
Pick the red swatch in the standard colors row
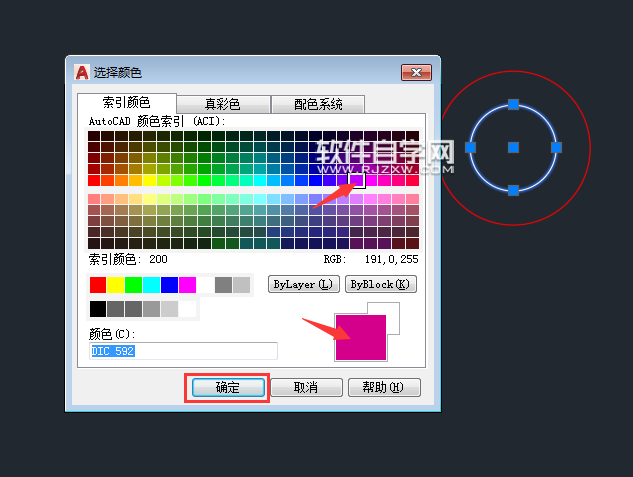click(x=98, y=285)
